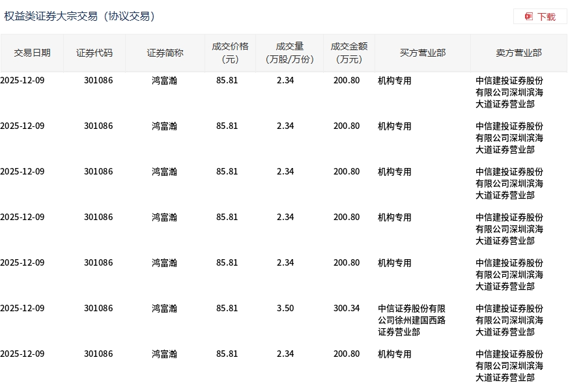This screenshot has width=568, height=392.
Task: Select the 3.50 volume cell
Action: point(285,308)
